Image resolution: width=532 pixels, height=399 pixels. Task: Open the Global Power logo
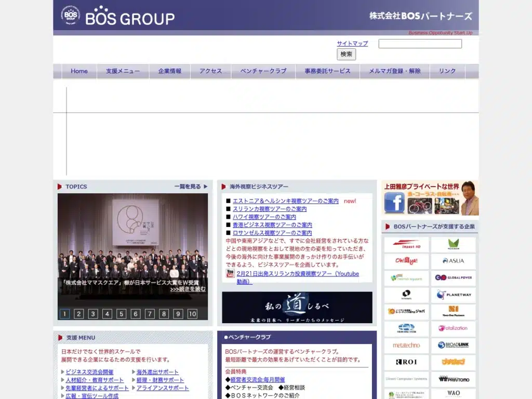[x=453, y=277]
